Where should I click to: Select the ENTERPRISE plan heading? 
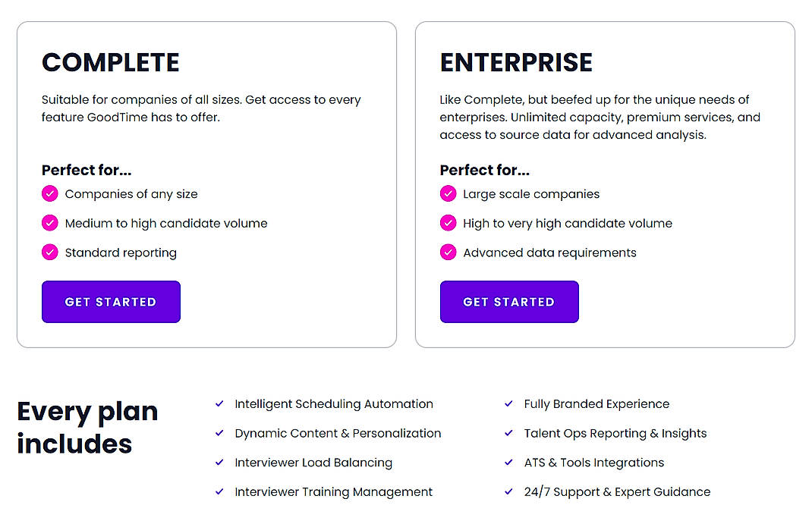click(517, 63)
